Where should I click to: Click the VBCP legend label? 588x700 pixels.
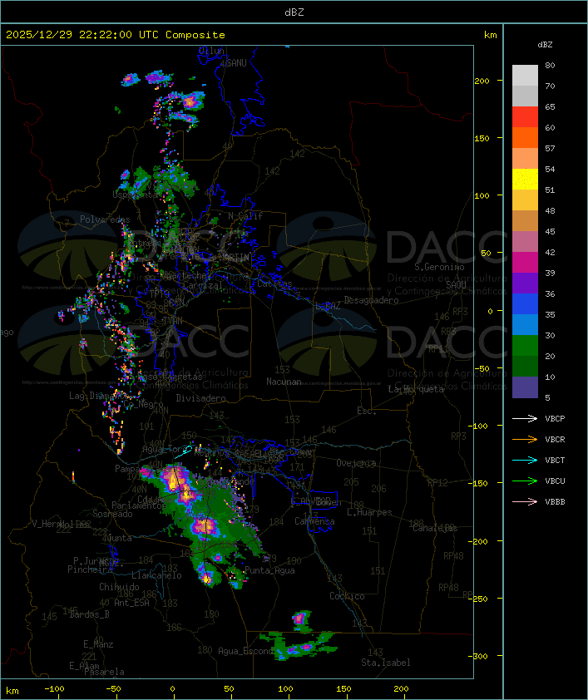555,419
